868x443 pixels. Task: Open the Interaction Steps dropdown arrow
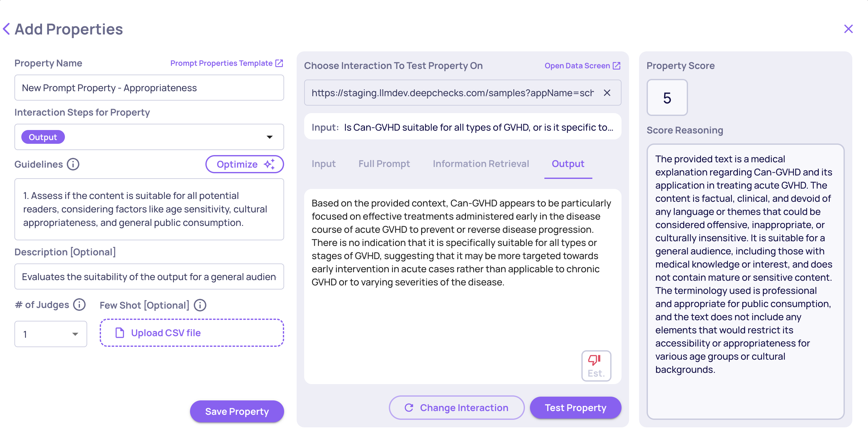(269, 137)
